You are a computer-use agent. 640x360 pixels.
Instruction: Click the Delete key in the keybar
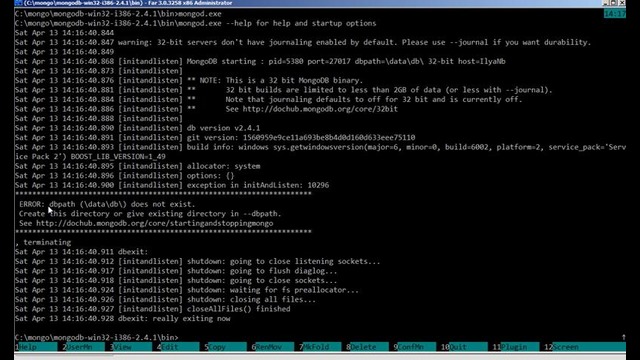(x=367, y=347)
